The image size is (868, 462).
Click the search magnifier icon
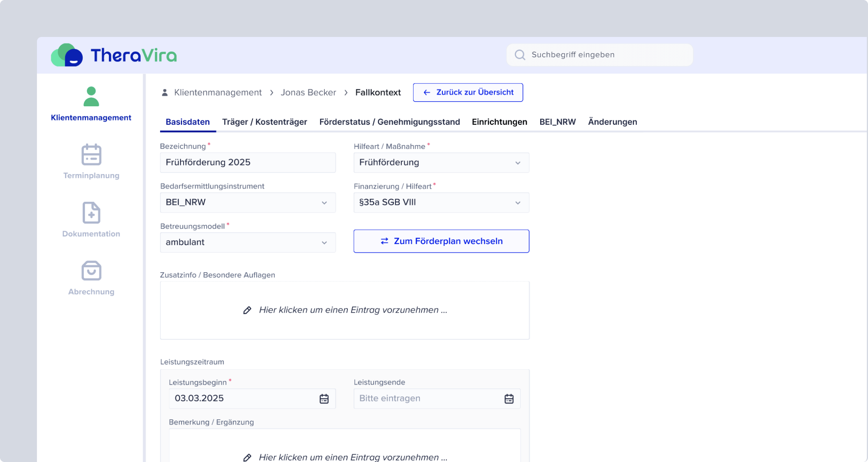(x=520, y=55)
